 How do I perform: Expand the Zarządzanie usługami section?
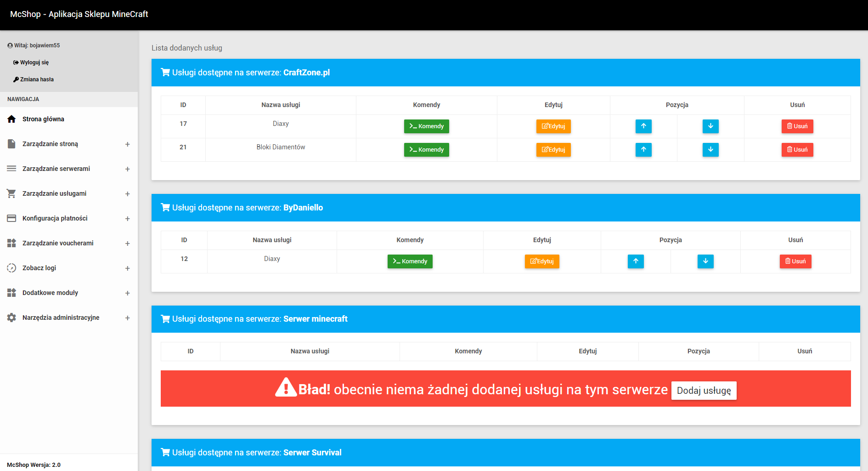[127, 194]
